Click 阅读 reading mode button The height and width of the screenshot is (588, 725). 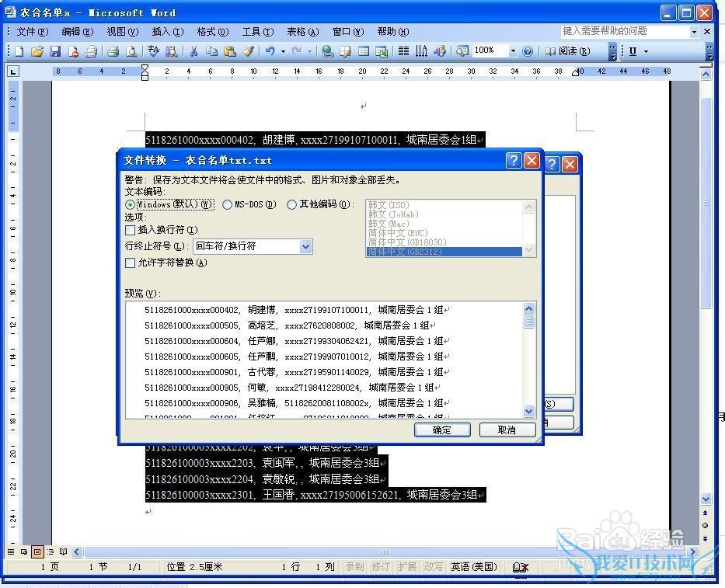568,50
